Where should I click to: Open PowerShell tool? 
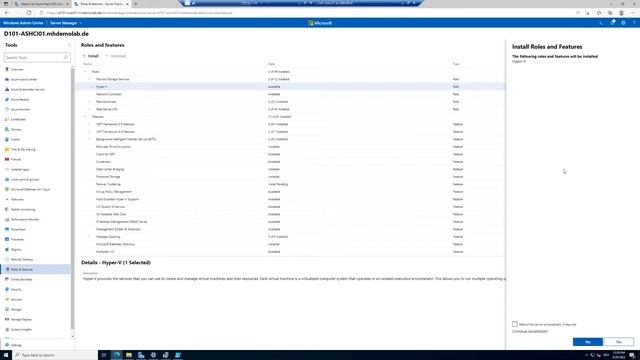[18, 229]
